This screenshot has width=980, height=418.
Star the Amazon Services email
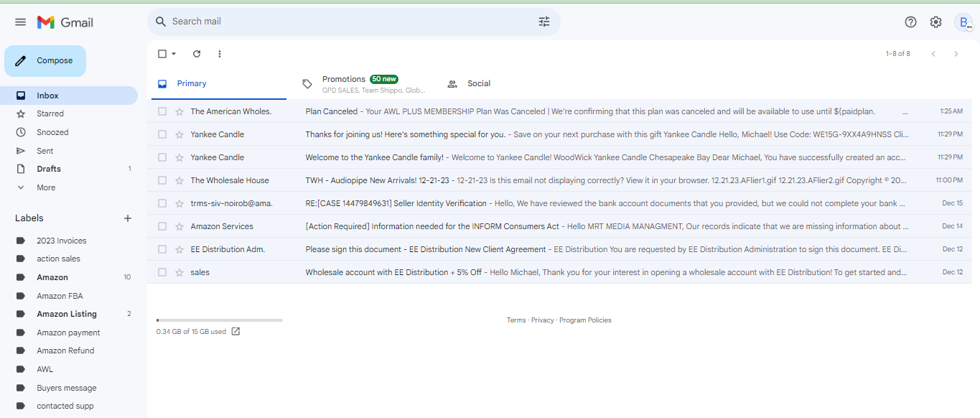tap(179, 226)
